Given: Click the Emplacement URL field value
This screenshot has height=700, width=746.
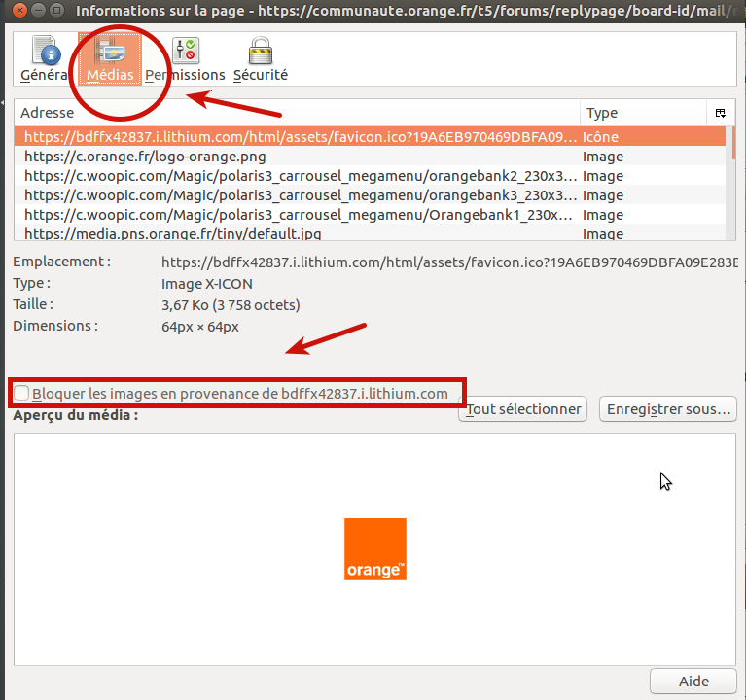Looking at the screenshot, I should coord(449,262).
